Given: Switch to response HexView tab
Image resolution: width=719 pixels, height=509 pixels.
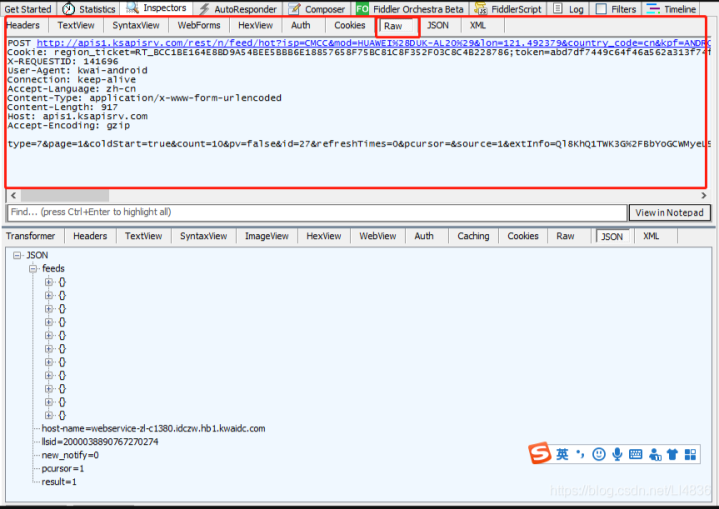Looking at the screenshot, I should (x=324, y=236).
